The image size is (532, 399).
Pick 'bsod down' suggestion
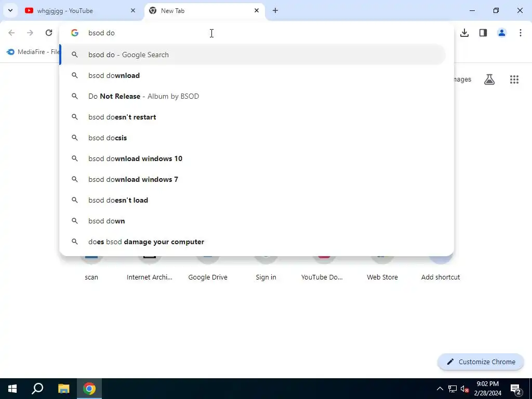point(253,221)
